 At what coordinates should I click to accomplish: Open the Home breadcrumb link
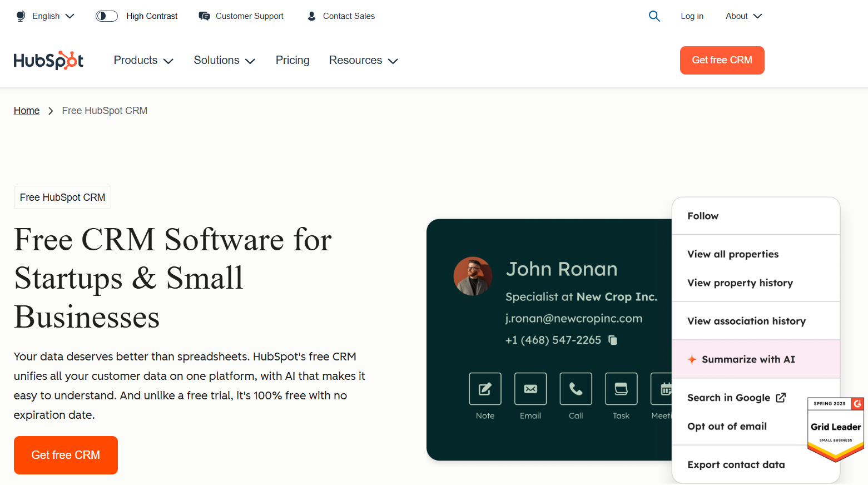tap(26, 111)
